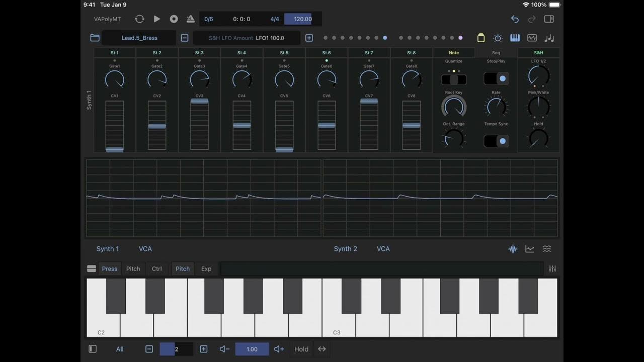Open the 120.00 tempo field
644x362 pixels.
[x=303, y=19]
